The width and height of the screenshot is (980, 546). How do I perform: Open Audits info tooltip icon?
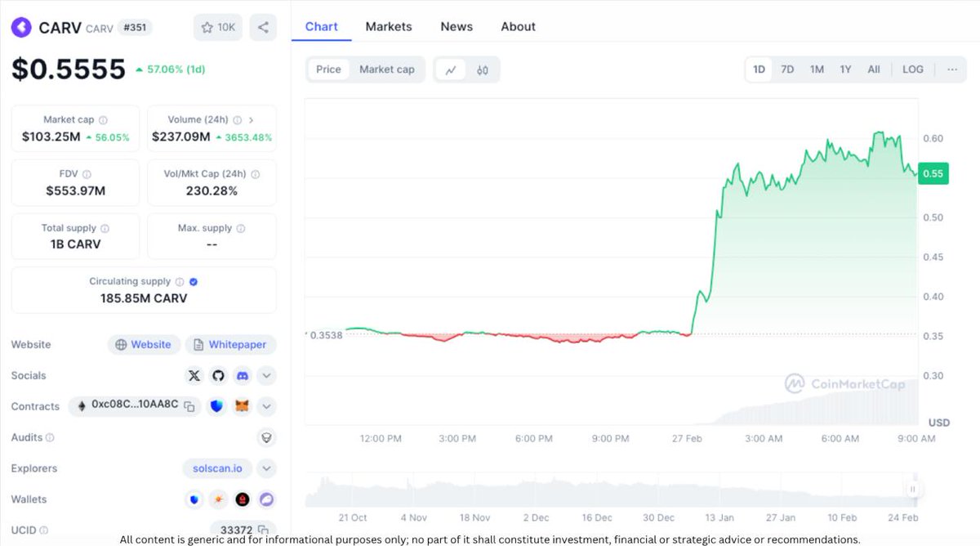point(50,438)
